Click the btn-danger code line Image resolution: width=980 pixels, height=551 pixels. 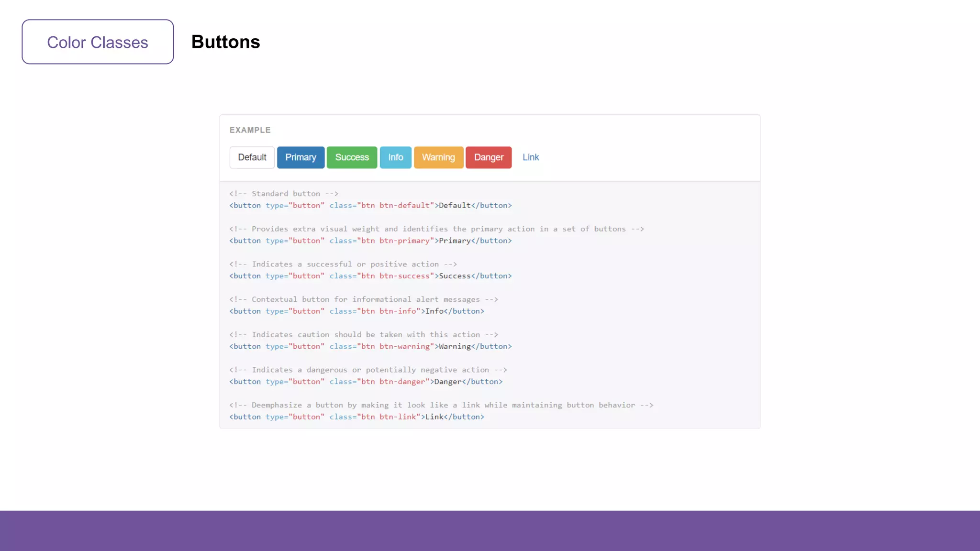pyautogui.click(x=366, y=382)
